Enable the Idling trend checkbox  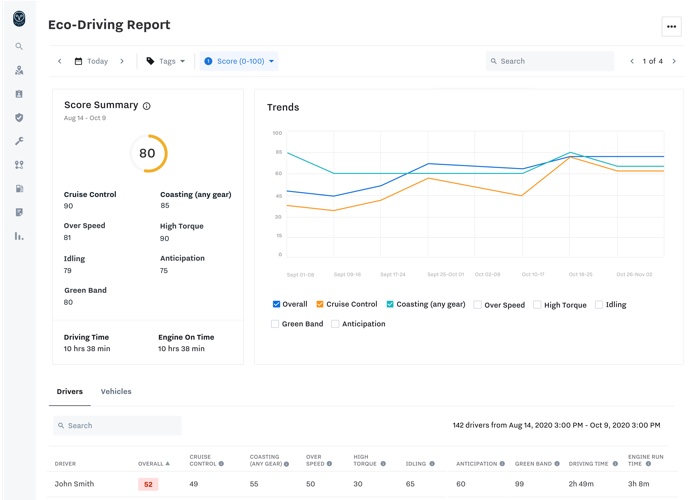point(599,304)
